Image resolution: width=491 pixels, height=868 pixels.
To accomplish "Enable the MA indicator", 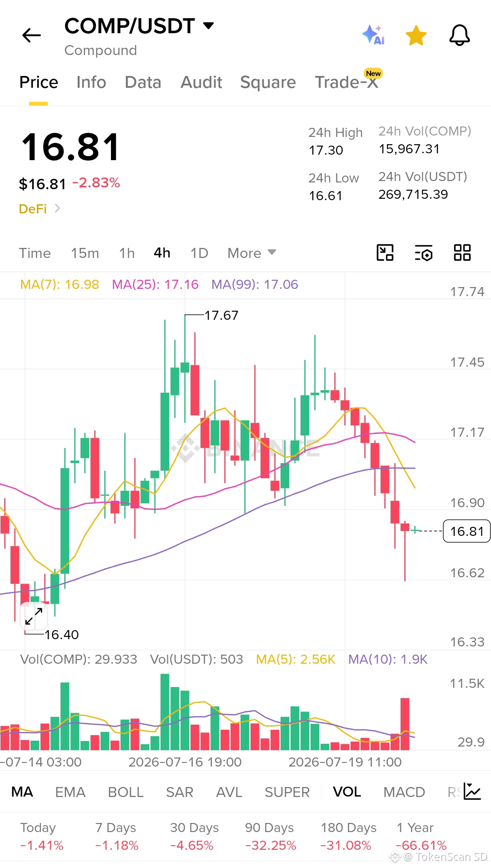I will [x=22, y=792].
